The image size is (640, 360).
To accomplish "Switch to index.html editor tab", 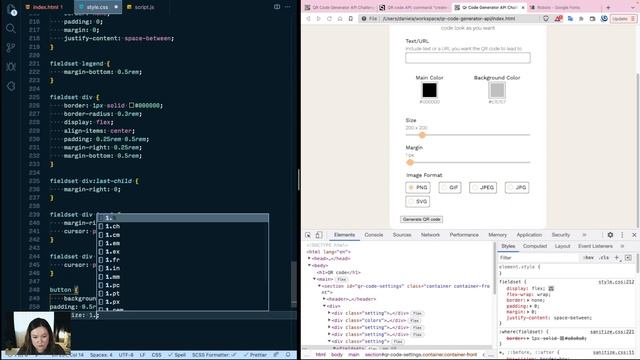I will [x=44, y=7].
